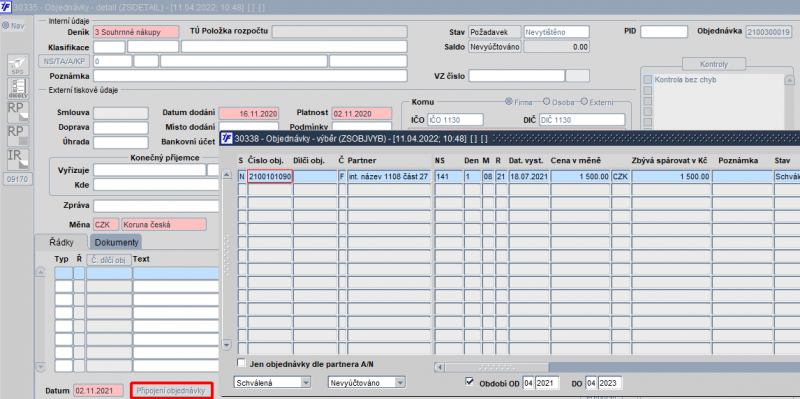Enable Jen objednávky dle partnera A/N
The height and width of the screenshot is (399, 800).
point(242,363)
